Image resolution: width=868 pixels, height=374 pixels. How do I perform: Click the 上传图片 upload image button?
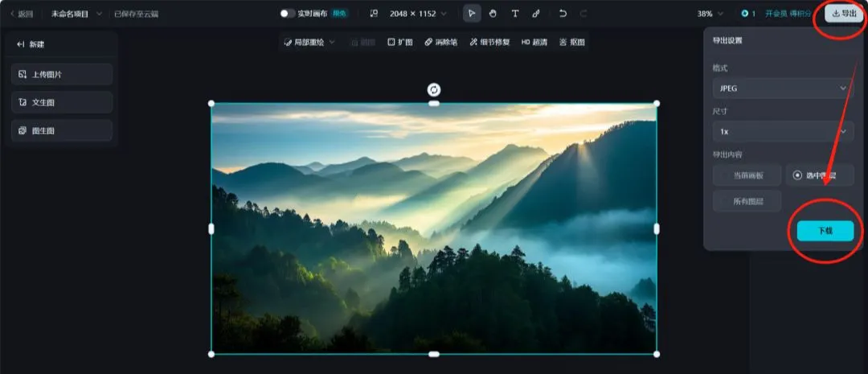(62, 74)
